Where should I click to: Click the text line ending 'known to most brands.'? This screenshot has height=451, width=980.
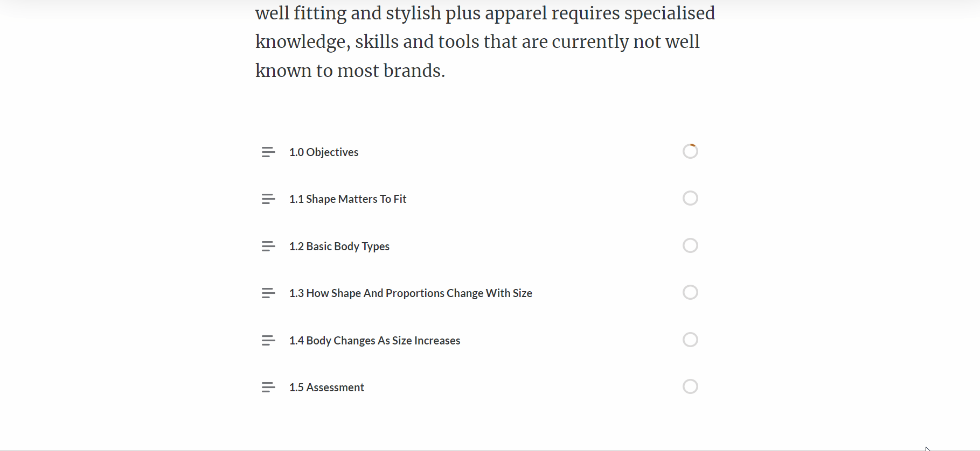[x=350, y=71]
